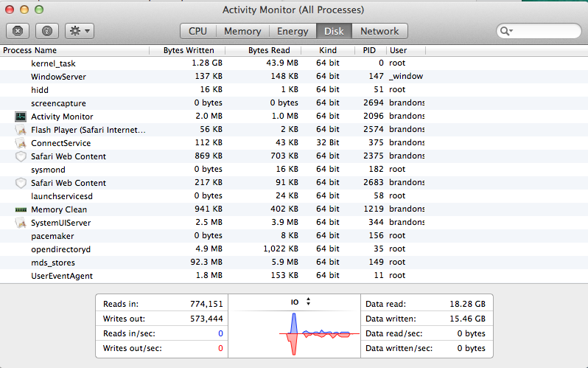
Task: Click the Memory Clean RAM icon
Action: point(21,209)
